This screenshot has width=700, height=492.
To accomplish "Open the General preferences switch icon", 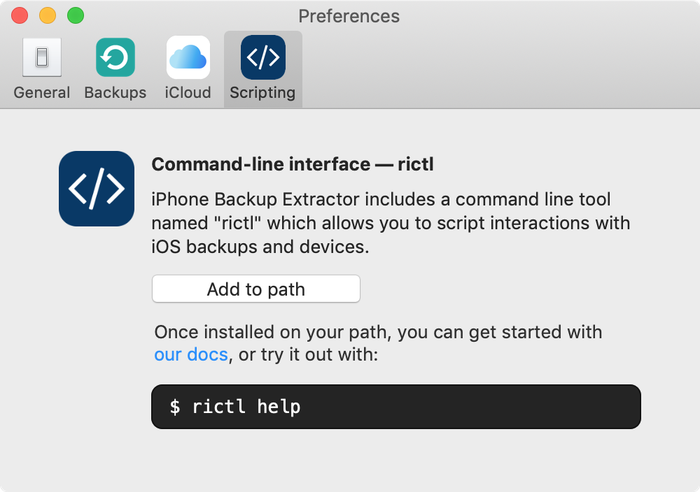I will [42, 58].
